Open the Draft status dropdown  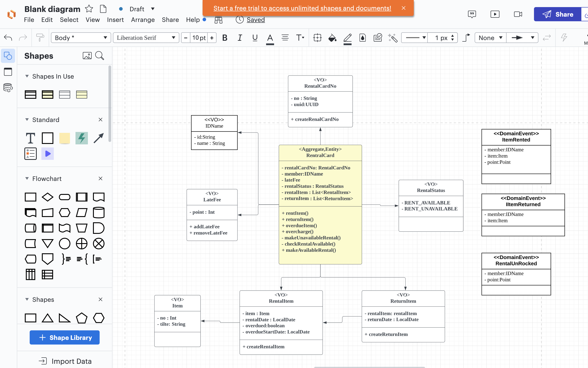[x=153, y=9]
